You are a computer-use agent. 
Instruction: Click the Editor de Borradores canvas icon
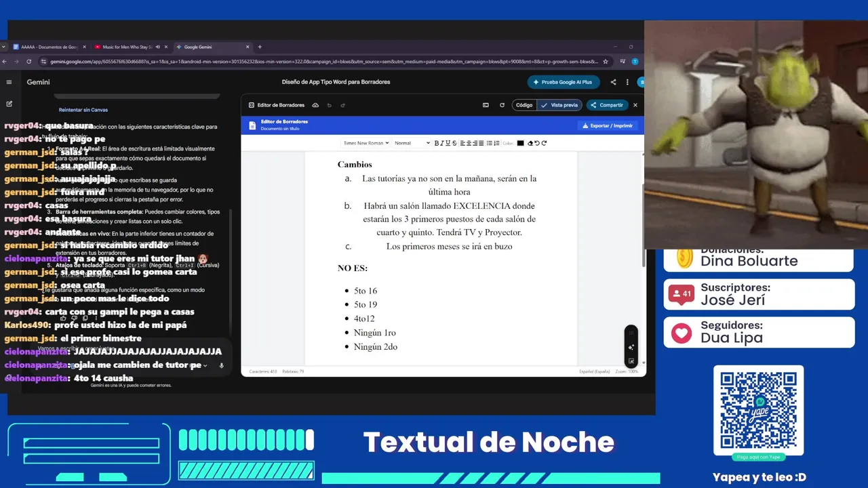point(252,105)
